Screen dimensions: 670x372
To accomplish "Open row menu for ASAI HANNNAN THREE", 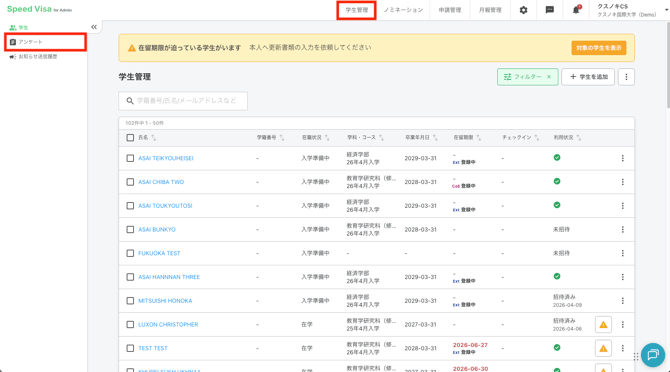I will [x=623, y=277].
